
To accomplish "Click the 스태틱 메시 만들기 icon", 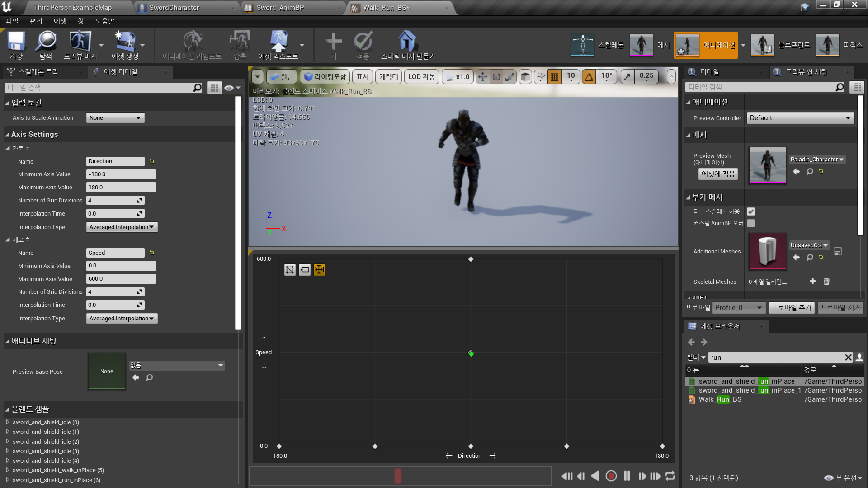I will tap(407, 43).
